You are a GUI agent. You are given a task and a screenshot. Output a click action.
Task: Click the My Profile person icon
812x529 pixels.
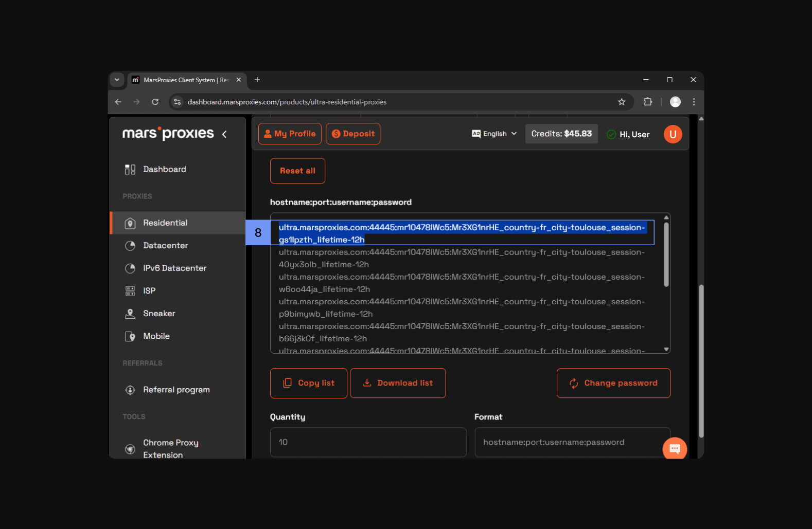(x=268, y=134)
